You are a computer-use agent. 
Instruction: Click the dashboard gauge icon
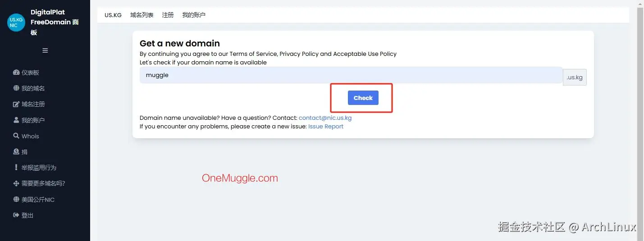tap(17, 73)
